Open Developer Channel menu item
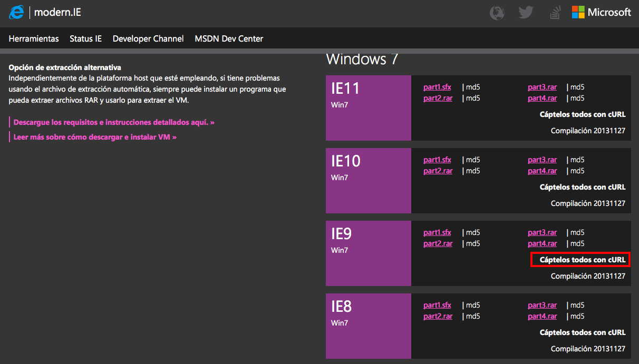639x364 pixels. click(148, 38)
